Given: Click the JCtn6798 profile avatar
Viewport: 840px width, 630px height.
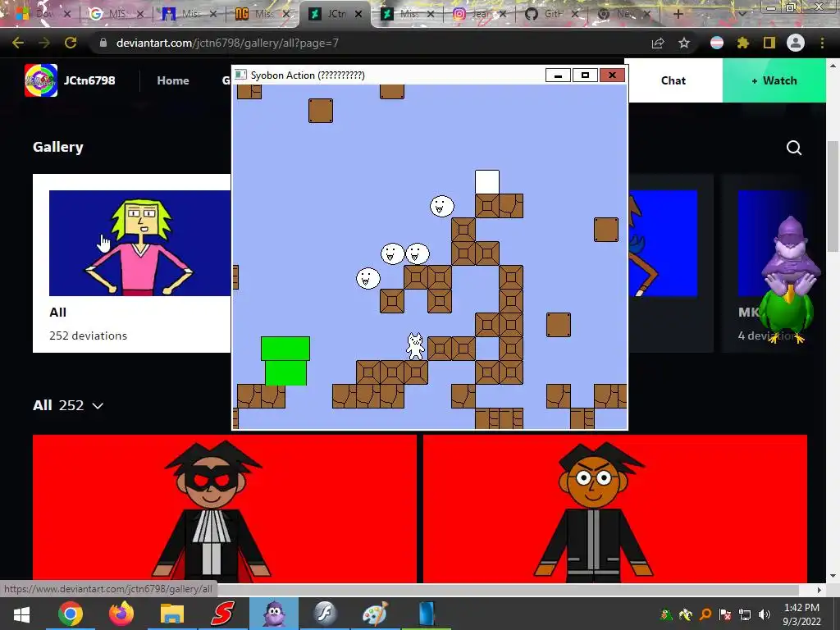Looking at the screenshot, I should (x=41, y=80).
